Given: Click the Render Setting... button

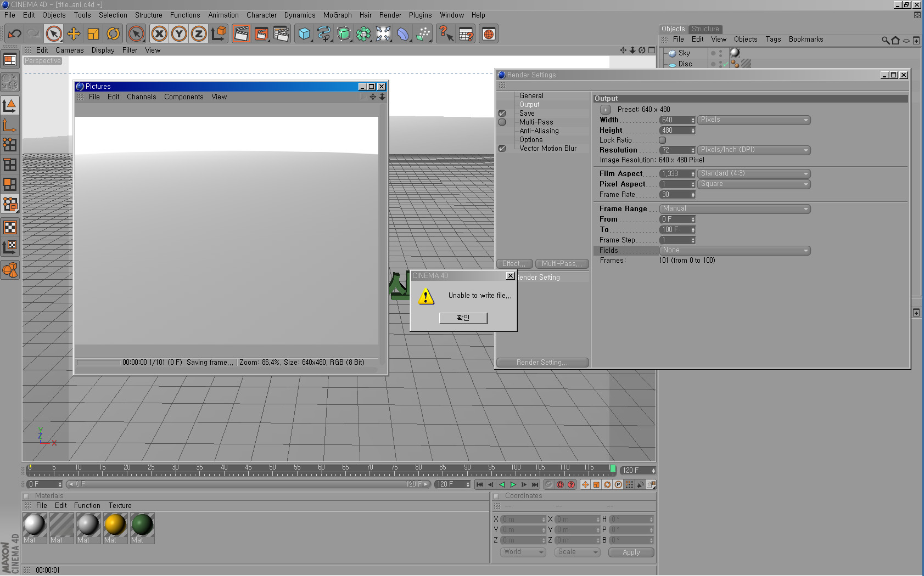Looking at the screenshot, I should [x=542, y=363].
